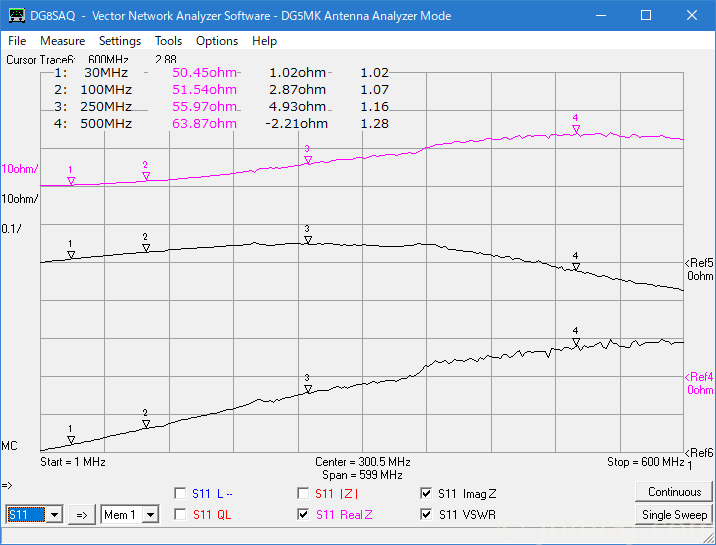The image size is (716, 545).
Task: Run a Single Sweep
Action: [x=674, y=515]
